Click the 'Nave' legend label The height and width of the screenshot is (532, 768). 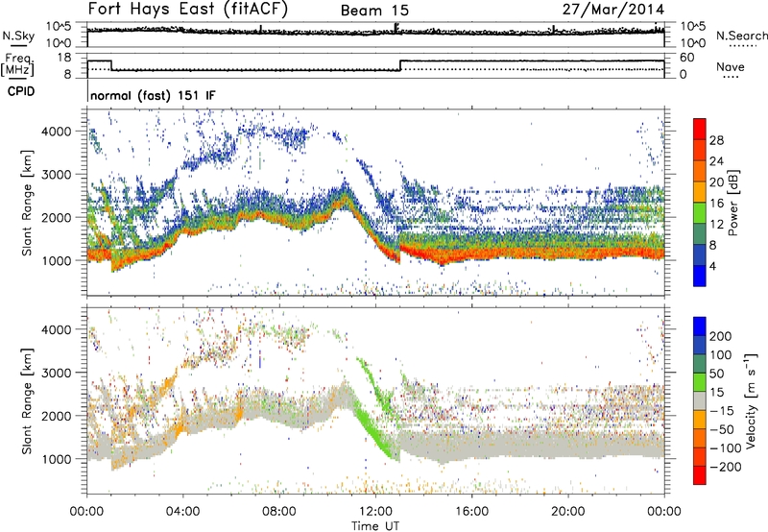point(730,67)
